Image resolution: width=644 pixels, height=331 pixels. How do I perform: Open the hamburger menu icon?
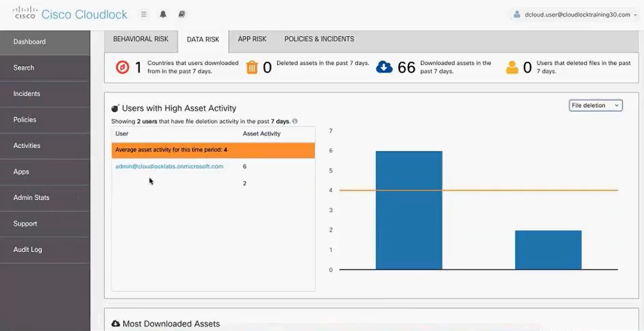click(x=144, y=14)
